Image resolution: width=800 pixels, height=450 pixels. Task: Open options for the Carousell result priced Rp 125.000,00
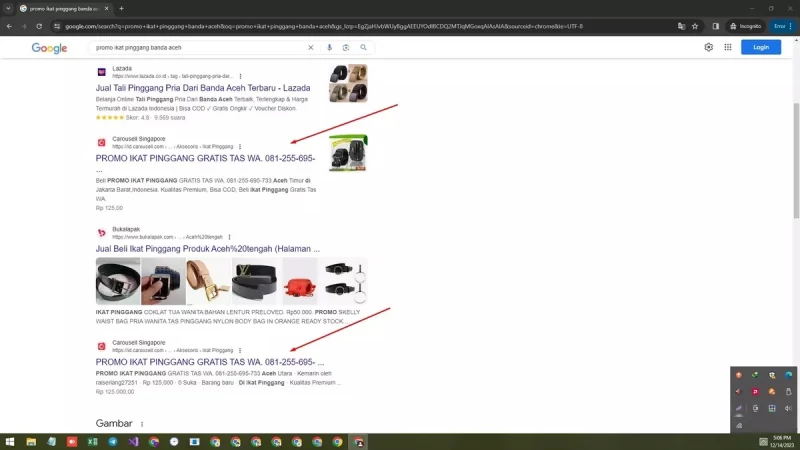pos(240,350)
